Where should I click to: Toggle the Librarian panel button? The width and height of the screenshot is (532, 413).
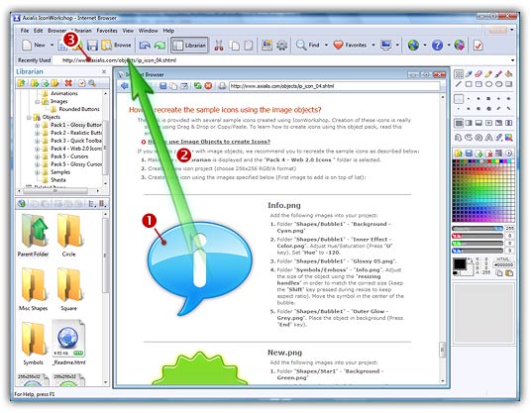189,46
